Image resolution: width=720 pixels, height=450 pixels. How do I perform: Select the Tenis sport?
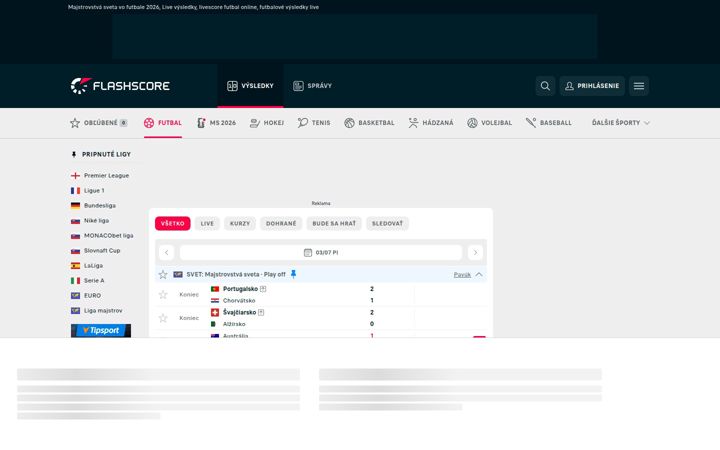[x=314, y=123]
